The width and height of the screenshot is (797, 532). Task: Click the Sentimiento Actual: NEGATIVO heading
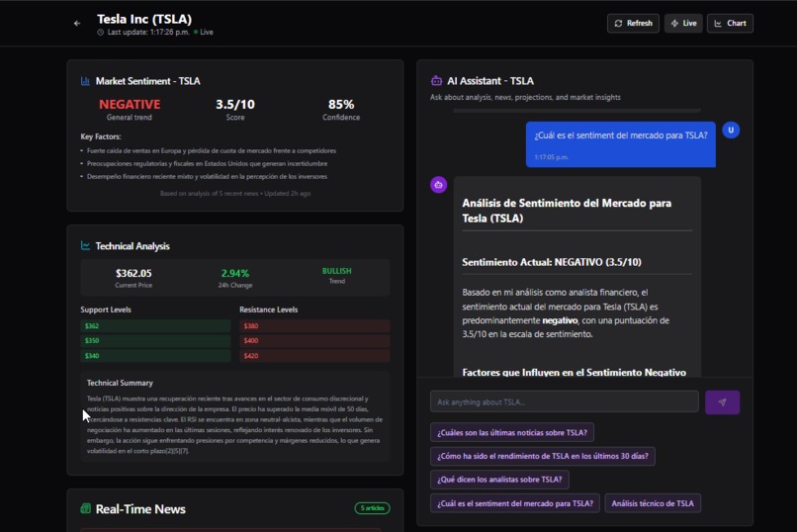552,262
